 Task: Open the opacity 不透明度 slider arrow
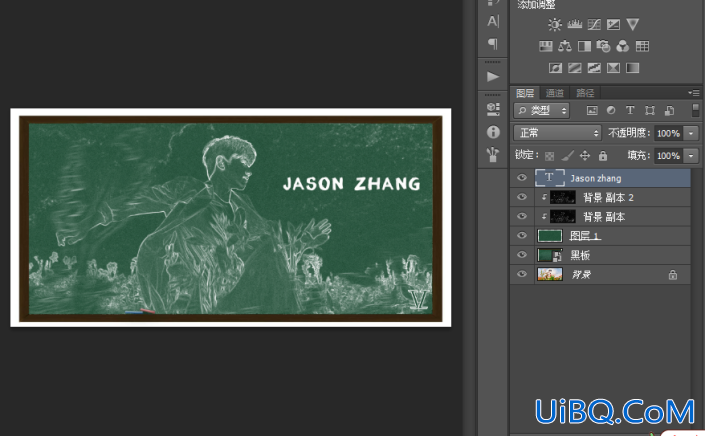click(x=691, y=133)
